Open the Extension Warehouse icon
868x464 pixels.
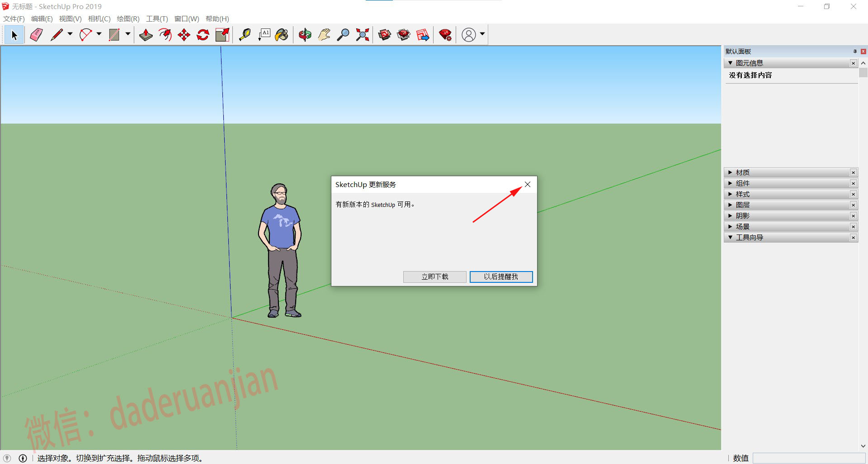click(x=404, y=35)
